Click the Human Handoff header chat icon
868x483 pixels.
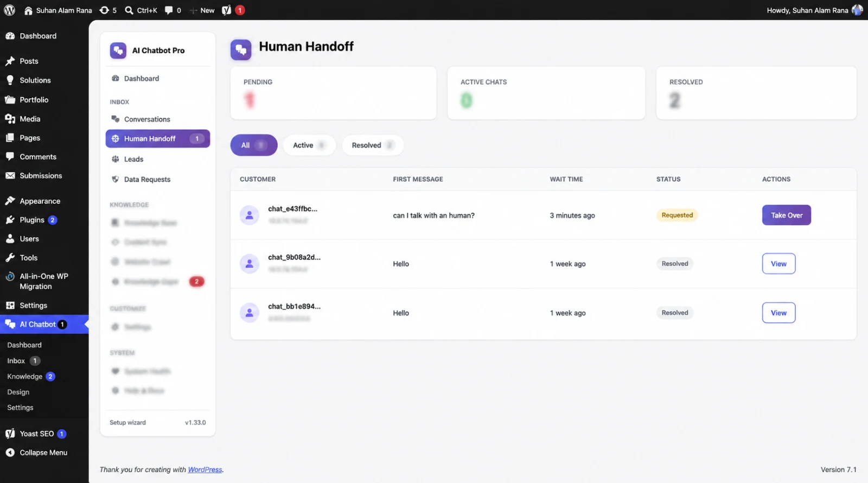[x=241, y=49]
